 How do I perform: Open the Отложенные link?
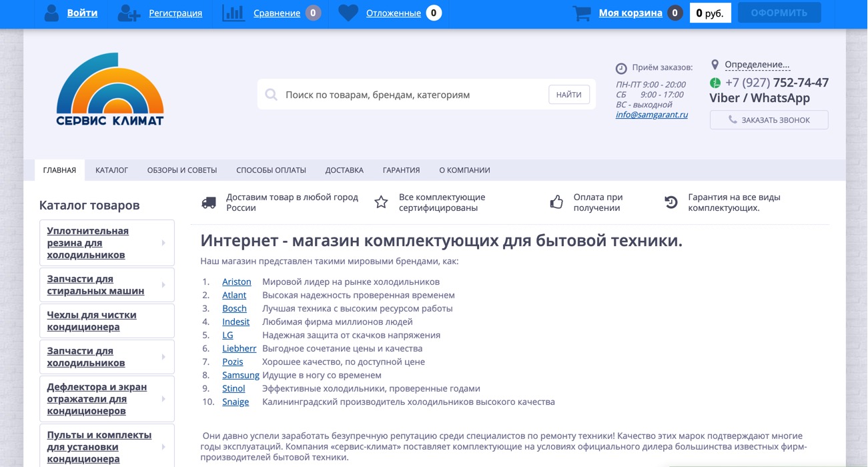point(394,13)
